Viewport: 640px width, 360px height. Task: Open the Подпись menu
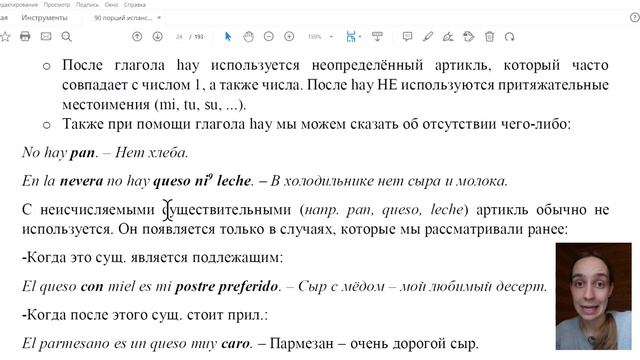pos(87,5)
